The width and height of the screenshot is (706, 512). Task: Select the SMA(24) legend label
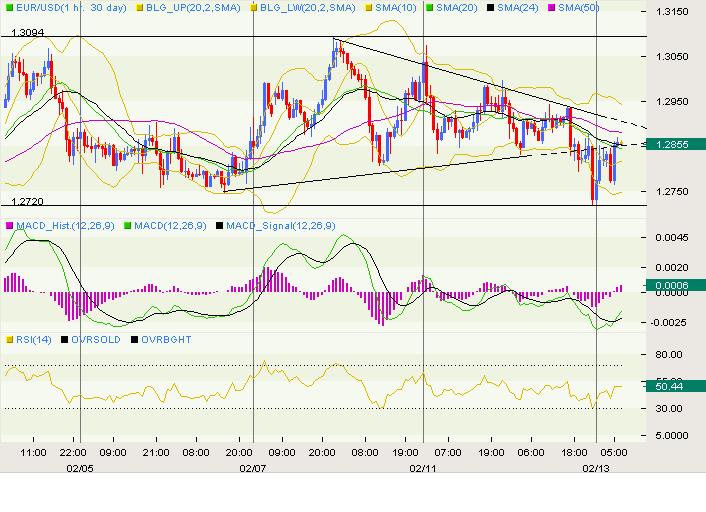click(x=517, y=8)
